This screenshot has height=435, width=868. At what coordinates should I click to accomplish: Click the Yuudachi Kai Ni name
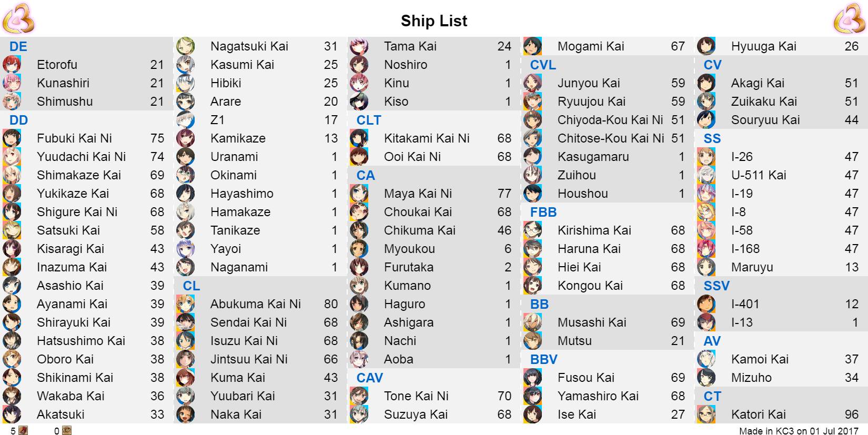point(81,157)
